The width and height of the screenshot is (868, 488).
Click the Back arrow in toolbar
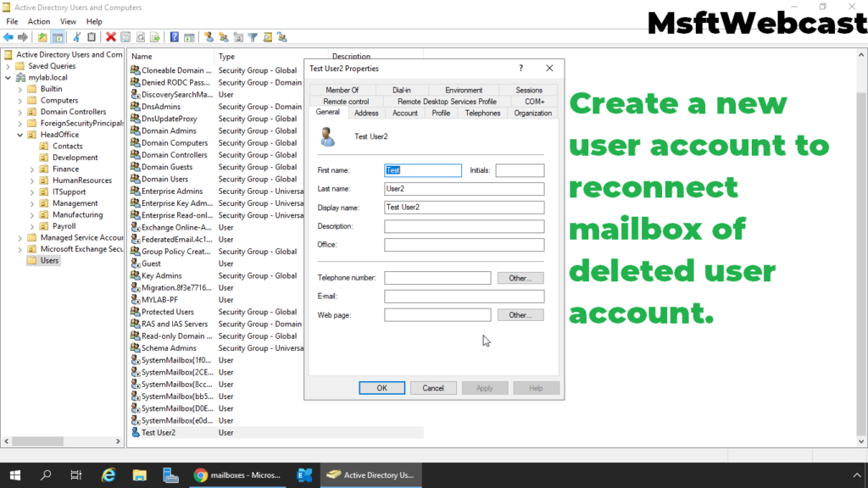point(8,37)
